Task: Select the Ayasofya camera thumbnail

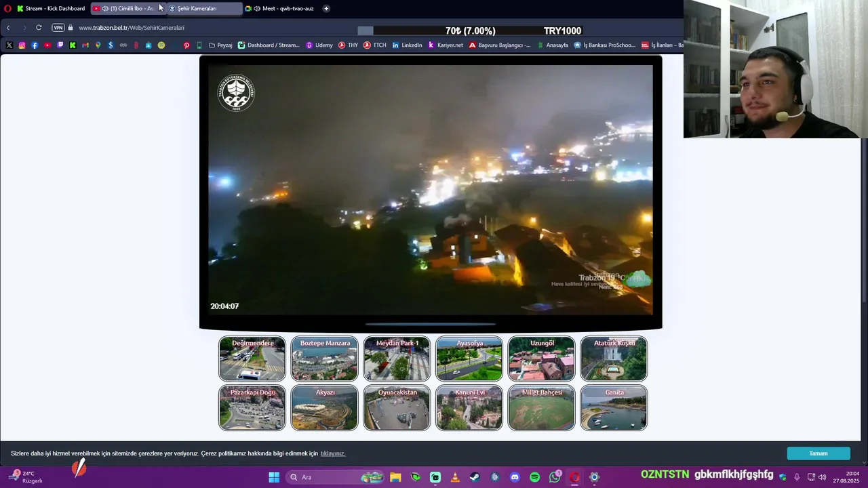Action: coord(469,359)
